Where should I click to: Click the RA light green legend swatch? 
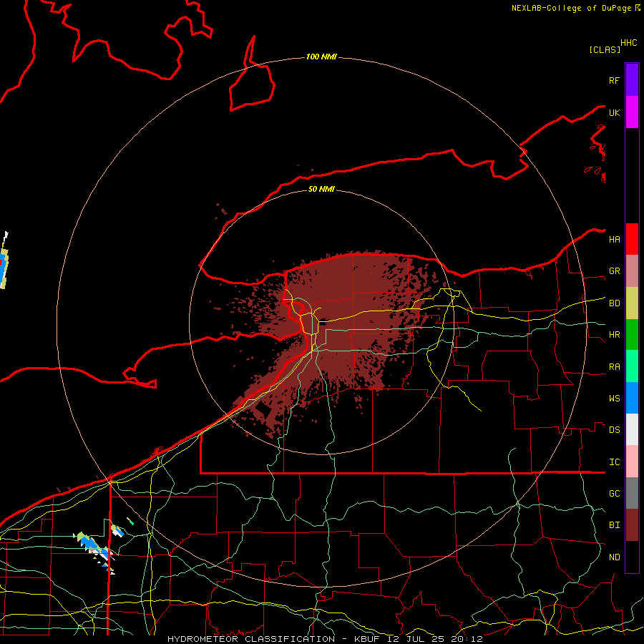coord(632,366)
